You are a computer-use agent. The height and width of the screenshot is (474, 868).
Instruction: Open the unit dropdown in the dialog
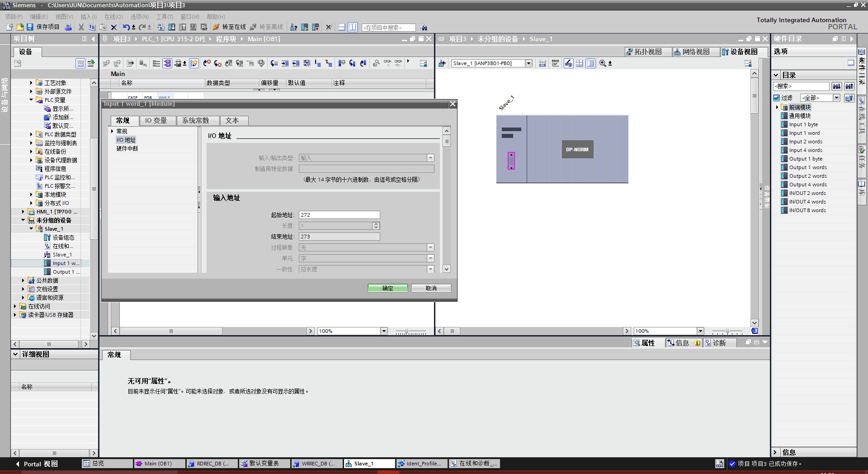pyautogui.click(x=430, y=258)
